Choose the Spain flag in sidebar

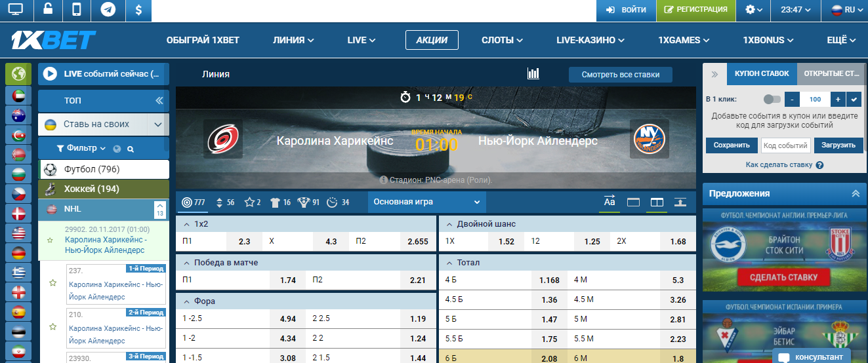(18, 311)
